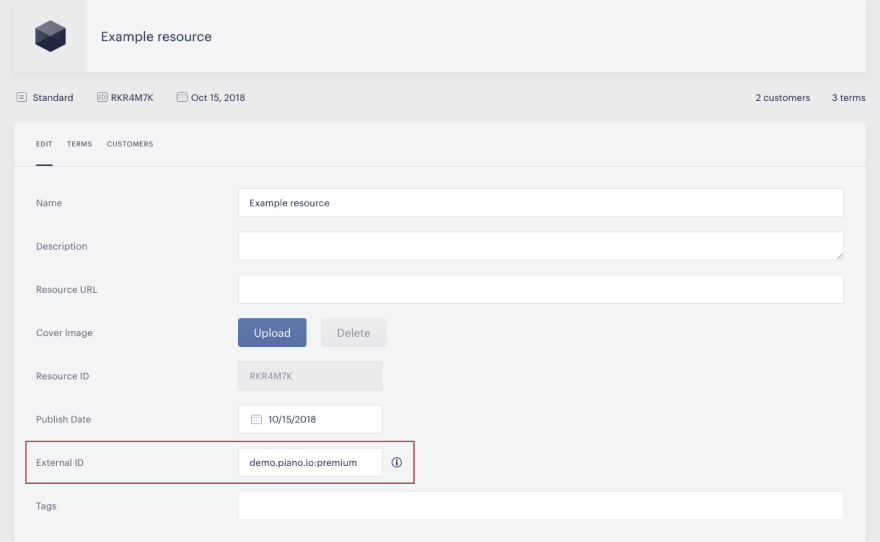Select the Edit tab

pyautogui.click(x=44, y=144)
